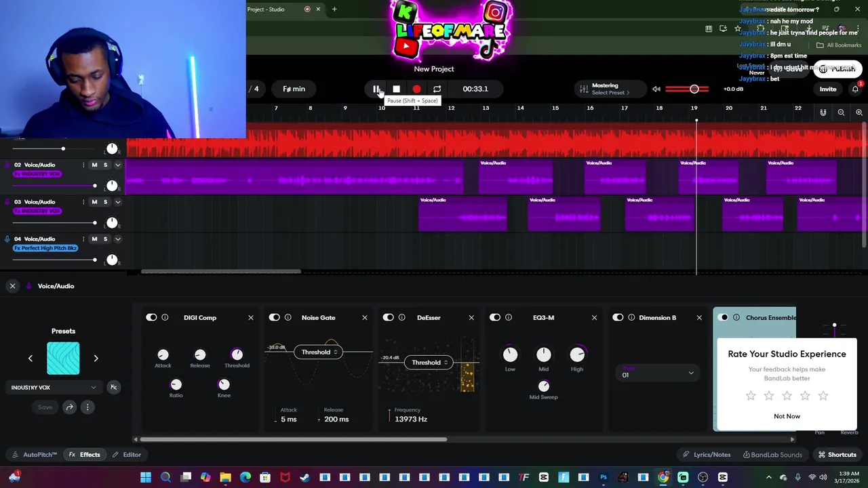
Task: Show info for DIGI Comp effect
Action: 165,317
